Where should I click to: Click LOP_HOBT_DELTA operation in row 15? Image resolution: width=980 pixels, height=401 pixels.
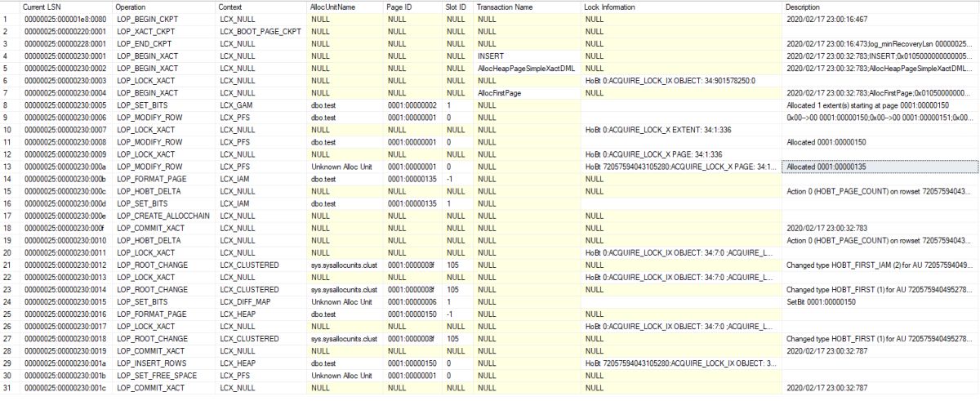coord(164,191)
